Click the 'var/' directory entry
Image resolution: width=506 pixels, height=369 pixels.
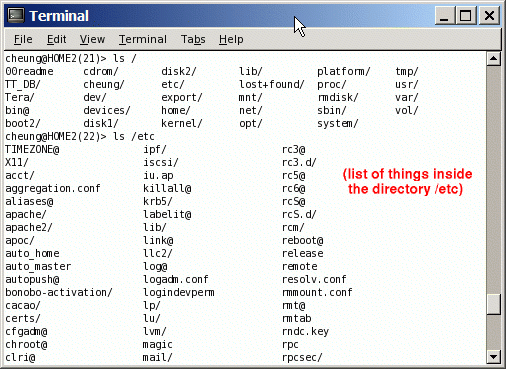pos(407,97)
